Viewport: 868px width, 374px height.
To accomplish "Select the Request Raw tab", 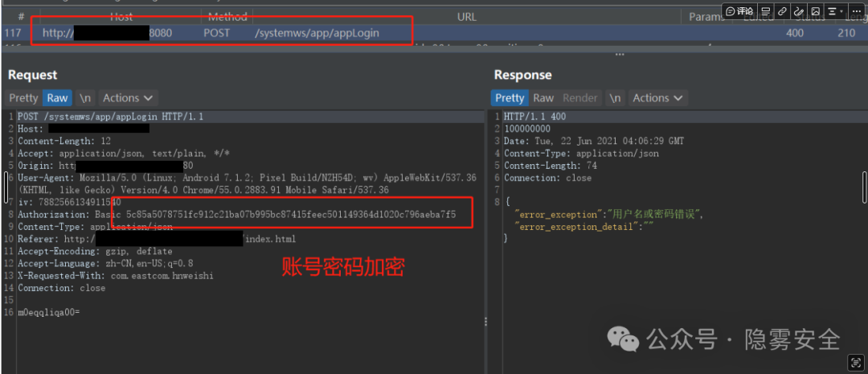I will 57,98.
